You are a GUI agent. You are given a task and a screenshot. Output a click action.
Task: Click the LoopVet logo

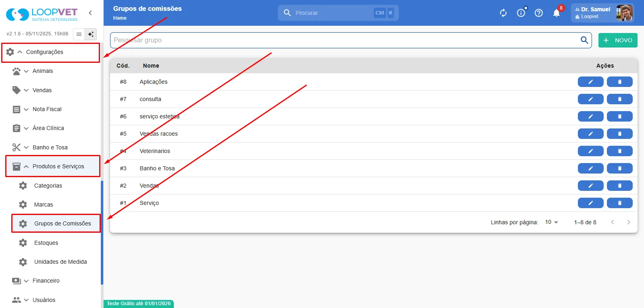[42, 14]
